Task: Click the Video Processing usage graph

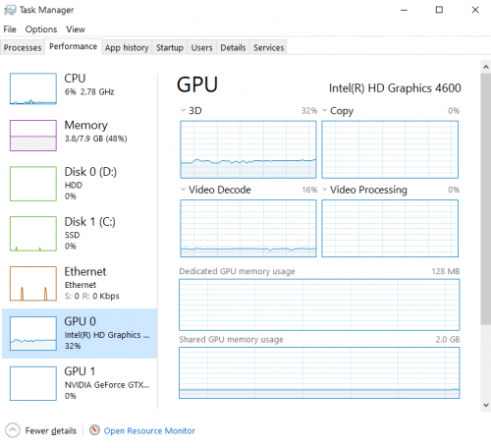Action: click(x=390, y=228)
